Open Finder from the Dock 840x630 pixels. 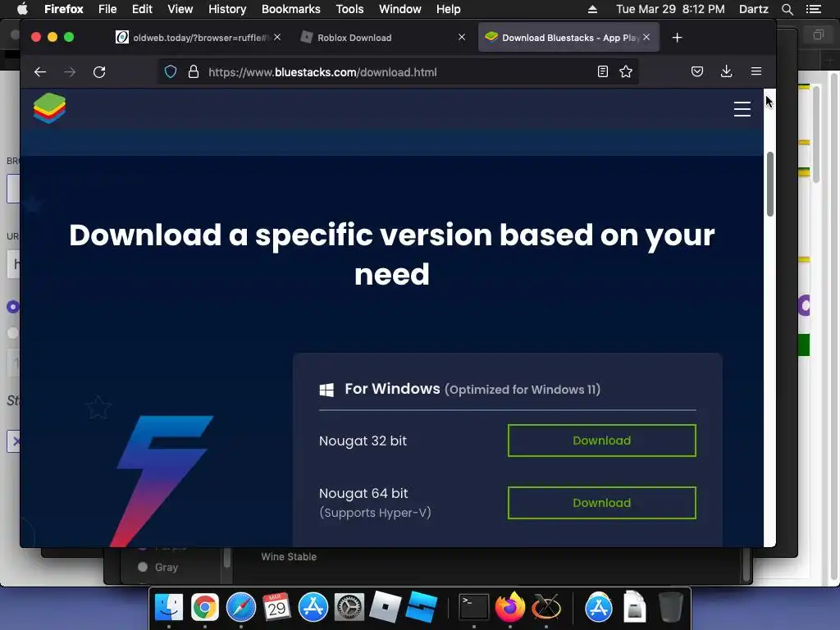point(169,608)
